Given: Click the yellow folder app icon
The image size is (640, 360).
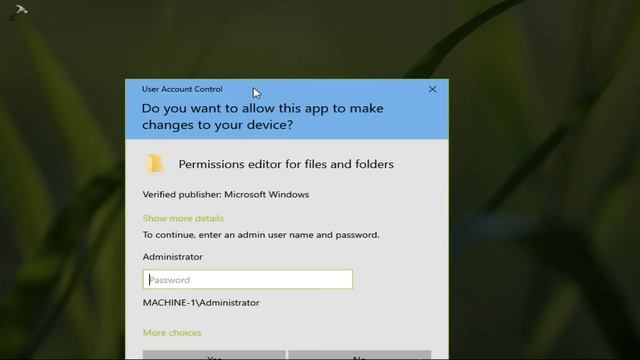Looking at the screenshot, I should (155, 164).
